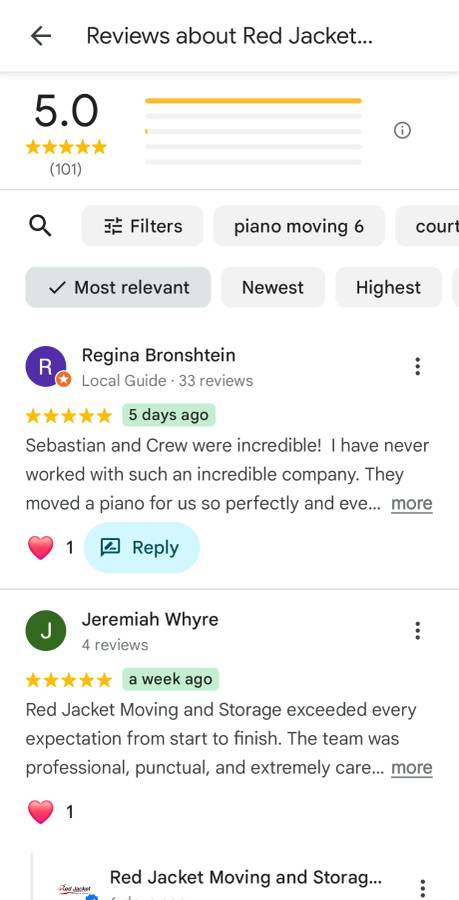Select the Most relevant sort chip
Viewport: 459px width, 900px height.
pos(118,287)
